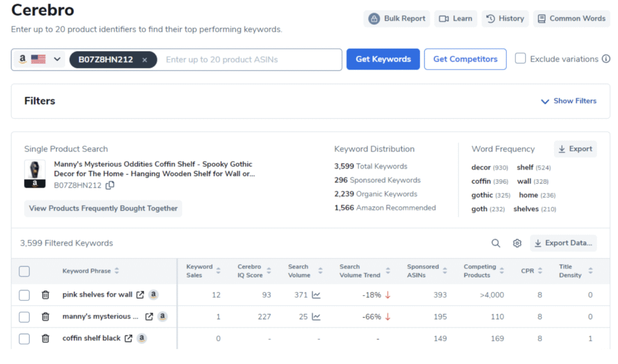Open Amazon search for 'pink shelves for wall'
Image resolution: width=618 pixels, height=364 pixels.
pos(153,295)
